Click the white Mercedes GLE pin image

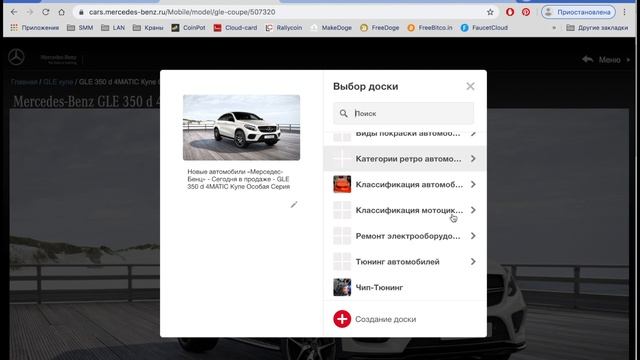tap(241, 127)
